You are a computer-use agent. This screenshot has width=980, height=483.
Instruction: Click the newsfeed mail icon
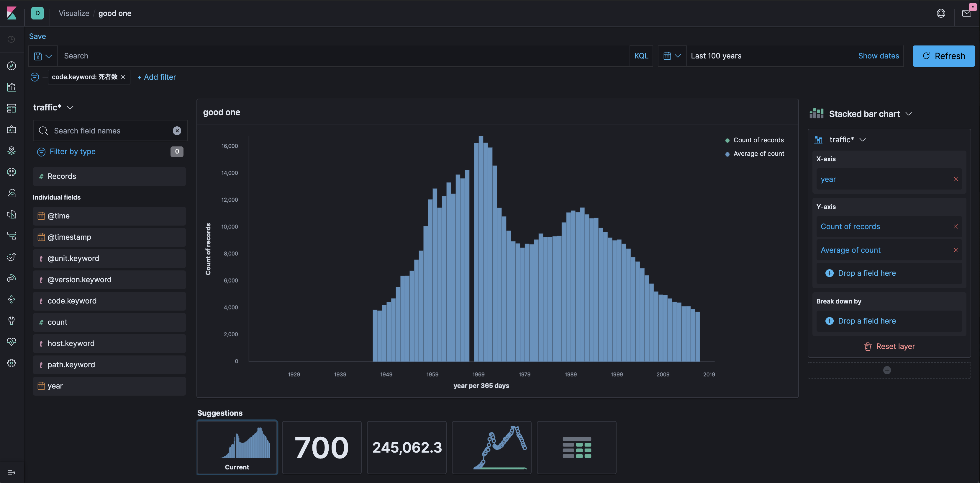(x=966, y=13)
